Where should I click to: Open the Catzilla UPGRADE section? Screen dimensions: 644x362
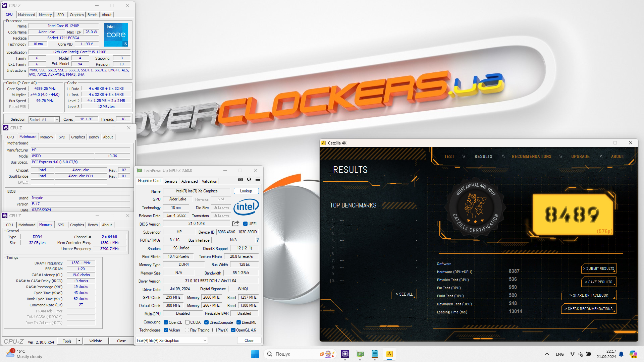pyautogui.click(x=580, y=157)
